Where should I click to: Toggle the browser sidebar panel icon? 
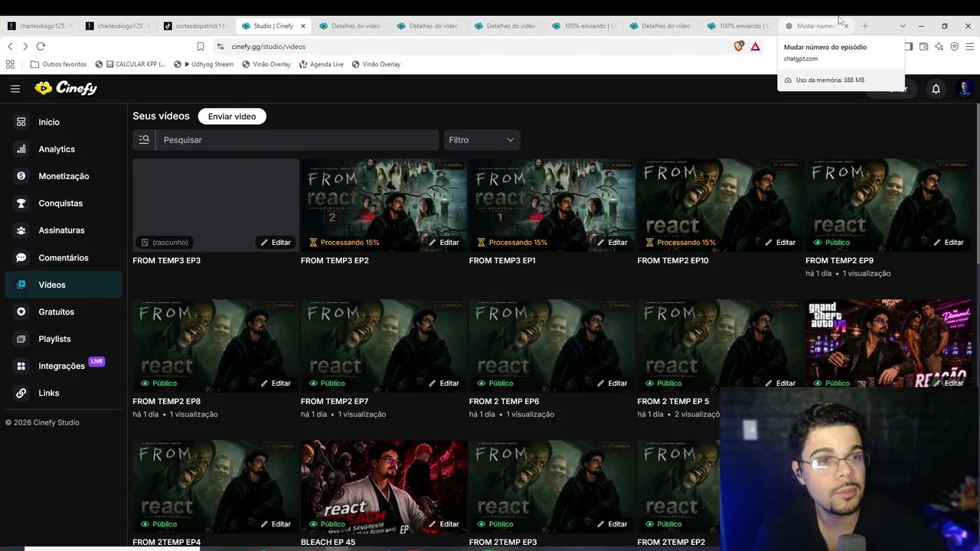pyautogui.click(x=908, y=47)
